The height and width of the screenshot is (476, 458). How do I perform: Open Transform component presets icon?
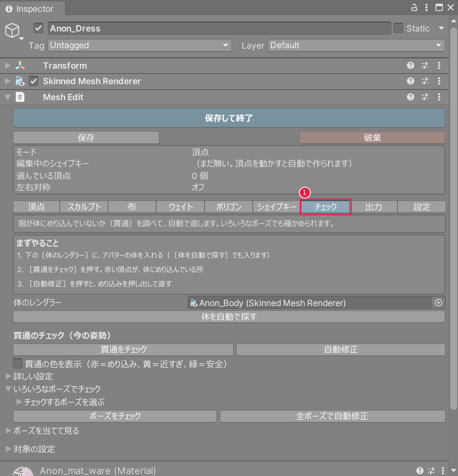click(425, 65)
